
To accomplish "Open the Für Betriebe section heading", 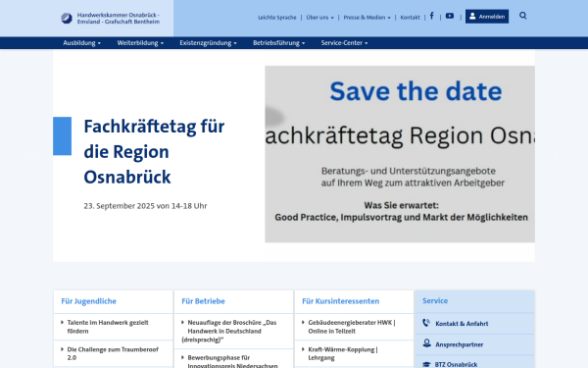I will pos(203,301).
